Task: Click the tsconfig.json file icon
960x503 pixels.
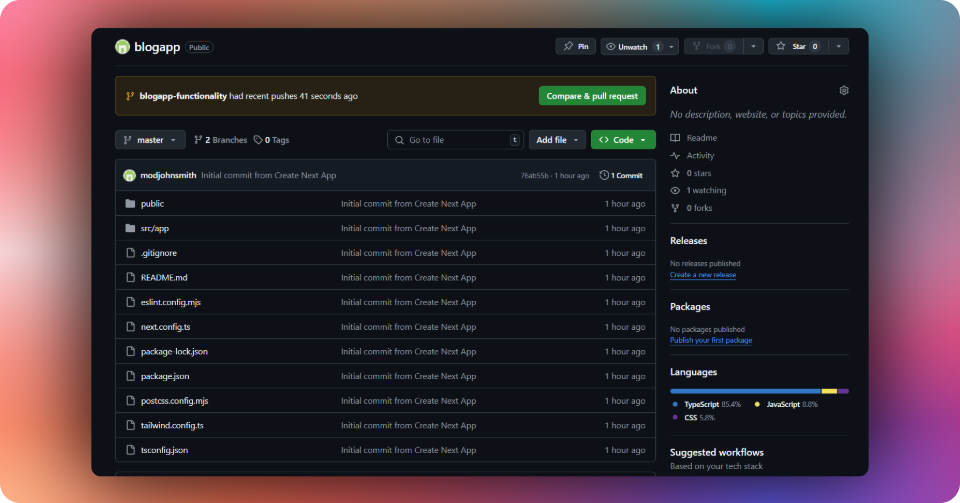Action: [x=130, y=450]
